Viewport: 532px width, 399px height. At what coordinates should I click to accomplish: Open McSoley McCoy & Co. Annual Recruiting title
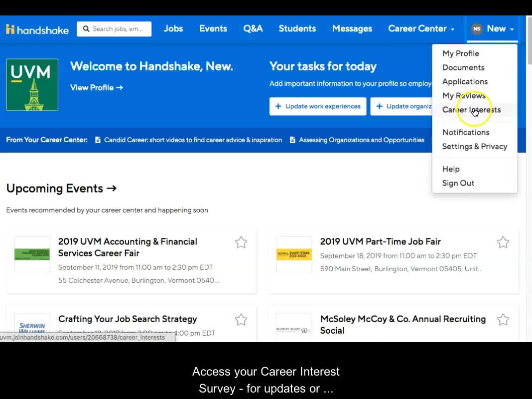pos(403,325)
